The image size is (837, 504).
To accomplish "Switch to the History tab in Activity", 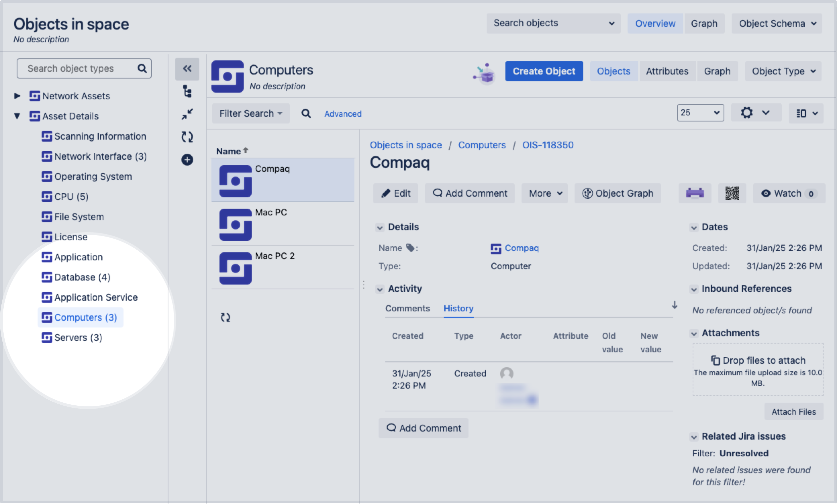I will pos(458,308).
